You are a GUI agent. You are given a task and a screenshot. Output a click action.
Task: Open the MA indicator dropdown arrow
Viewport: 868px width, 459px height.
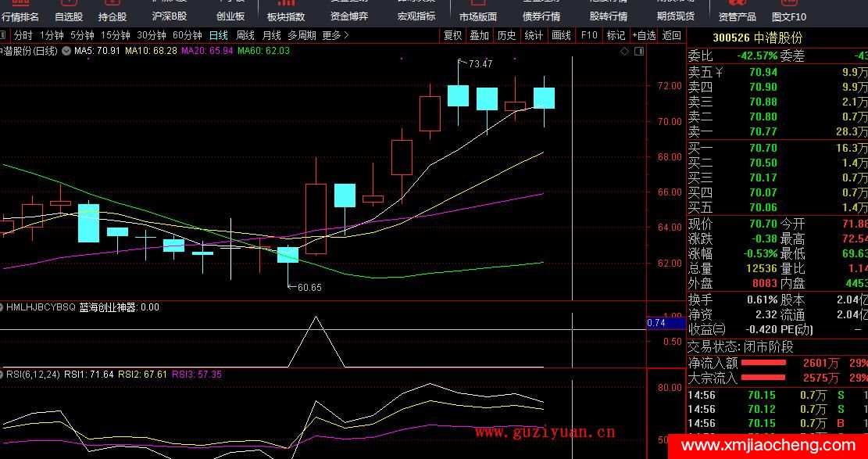[x=67, y=51]
